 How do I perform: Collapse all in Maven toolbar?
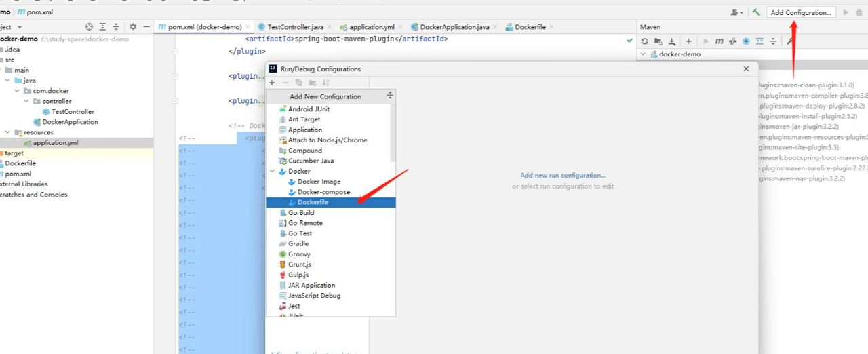[x=774, y=41]
